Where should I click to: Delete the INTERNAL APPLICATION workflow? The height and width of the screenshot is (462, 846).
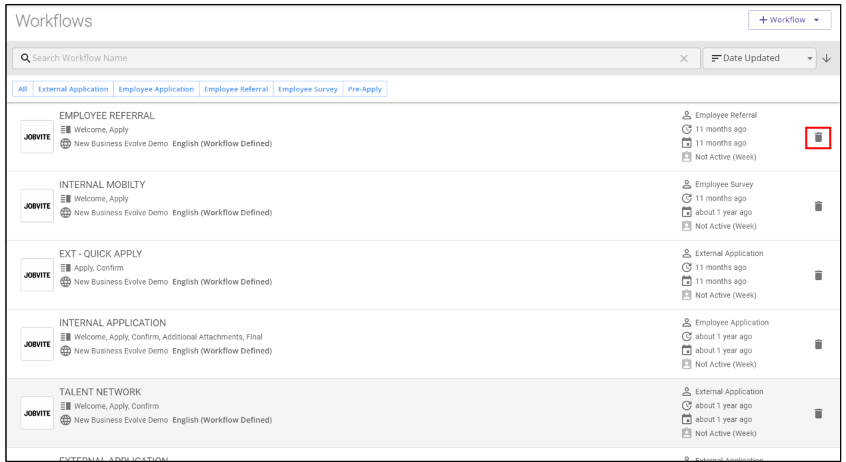pos(818,344)
